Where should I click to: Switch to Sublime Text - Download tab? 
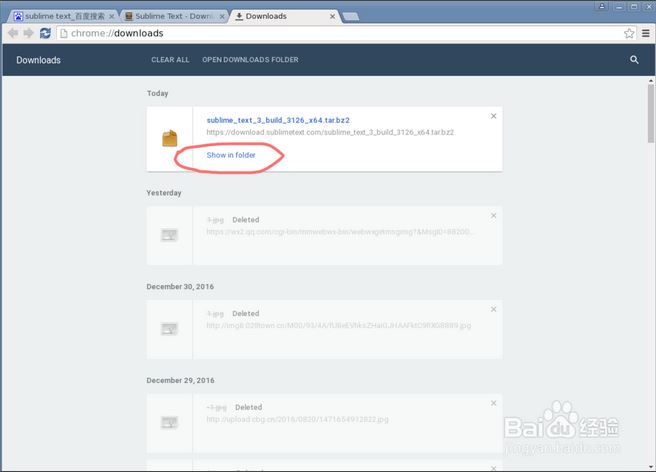click(174, 16)
